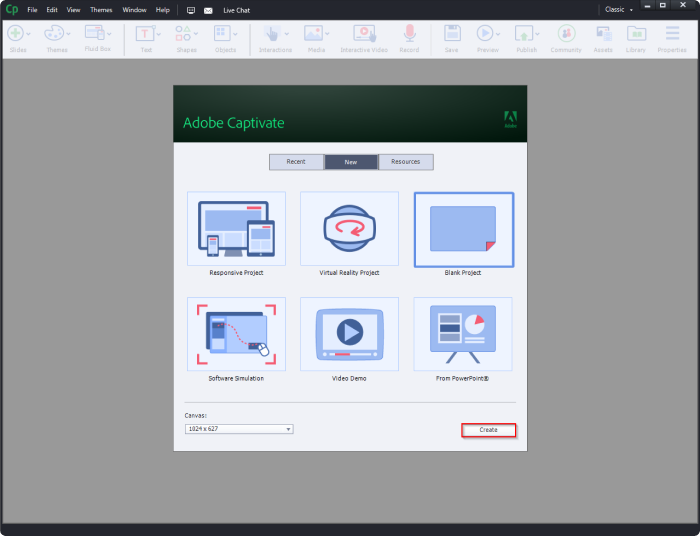Image resolution: width=700 pixels, height=536 pixels.
Task: Open the Library panel icon
Action: point(636,33)
